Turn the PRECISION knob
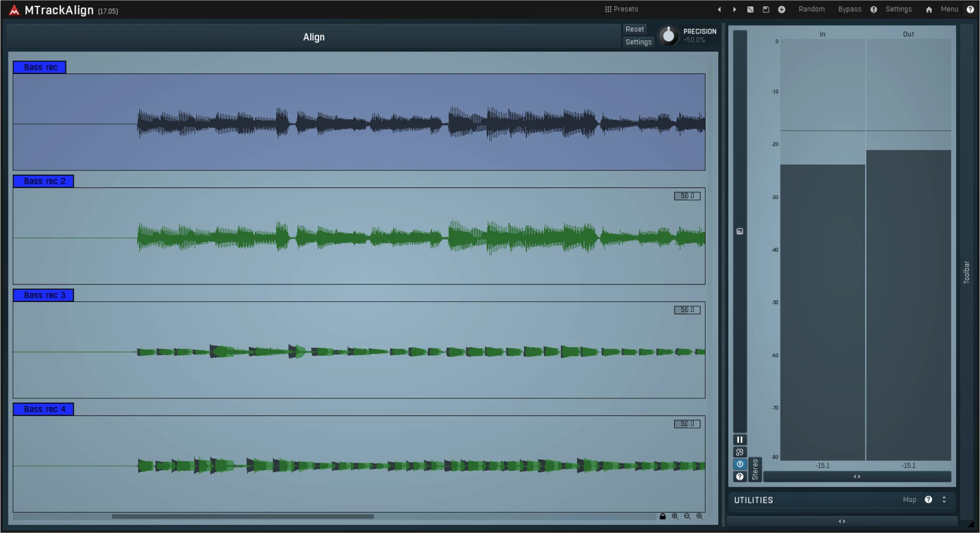Viewport: 980px width, 533px height. coord(668,36)
